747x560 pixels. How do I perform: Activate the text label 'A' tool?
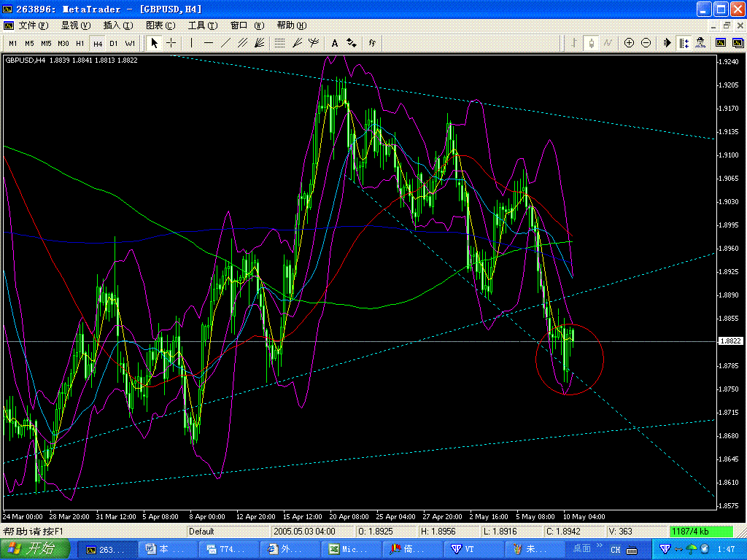tap(335, 43)
